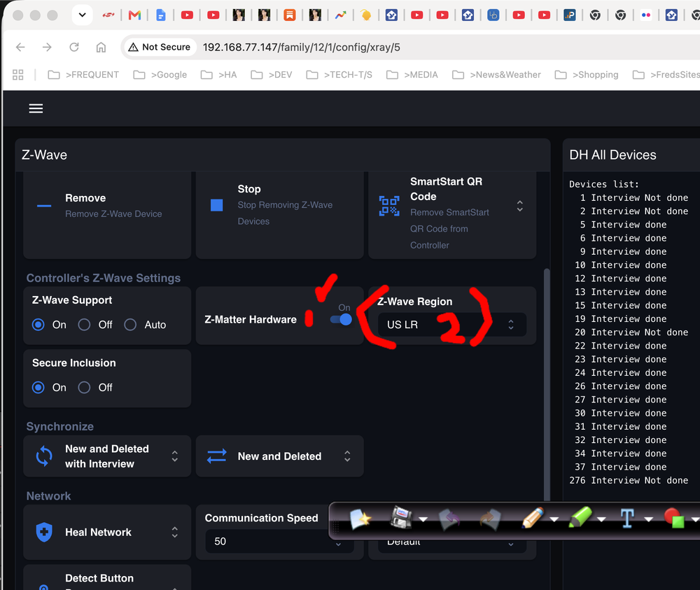Expand the New and Deleted sync options
The image size is (700, 590).
(x=347, y=456)
